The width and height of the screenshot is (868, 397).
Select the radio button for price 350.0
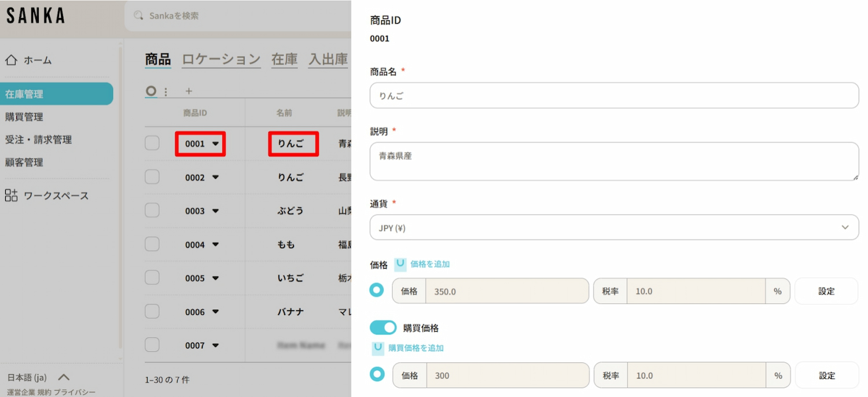coord(377,291)
